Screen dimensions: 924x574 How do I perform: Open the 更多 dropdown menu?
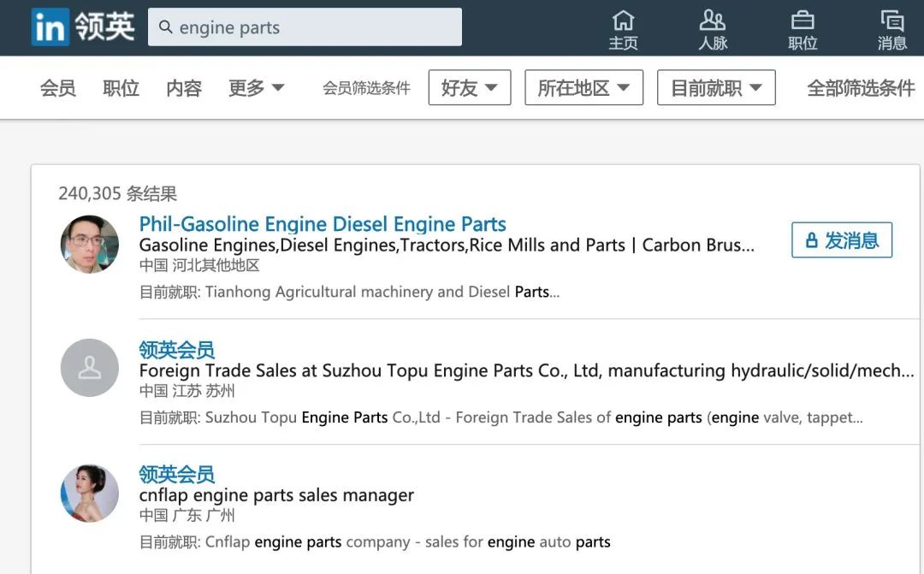(x=257, y=88)
